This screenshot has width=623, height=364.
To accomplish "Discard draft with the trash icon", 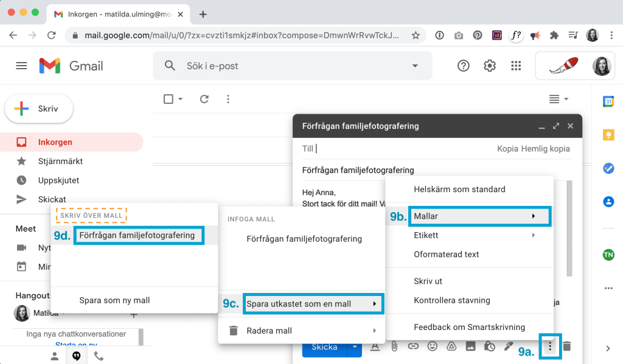I will click(x=566, y=346).
